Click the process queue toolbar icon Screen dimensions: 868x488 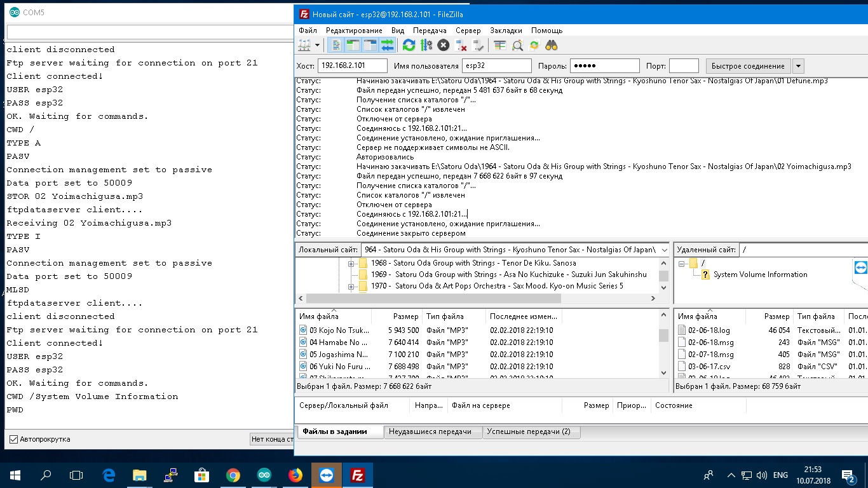coord(426,45)
